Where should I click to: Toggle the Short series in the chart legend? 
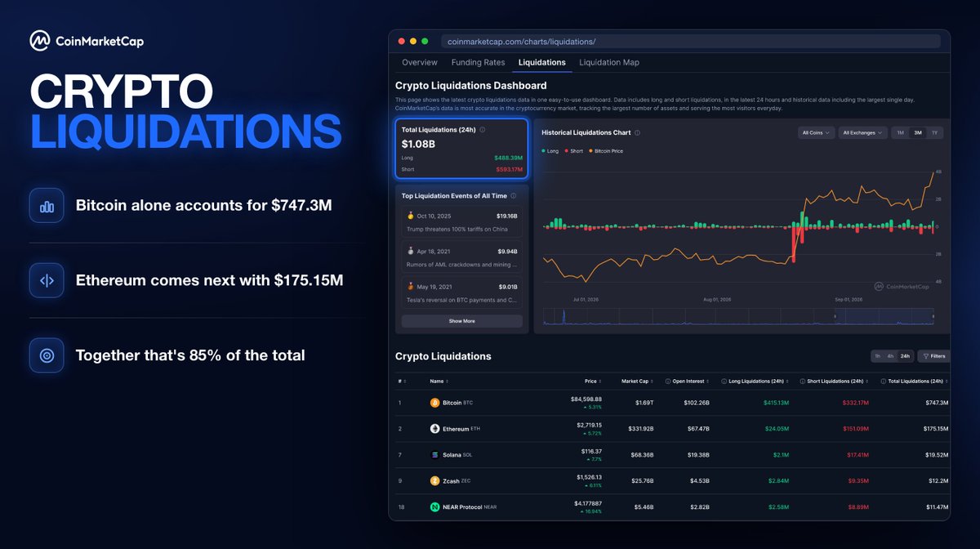tap(574, 151)
